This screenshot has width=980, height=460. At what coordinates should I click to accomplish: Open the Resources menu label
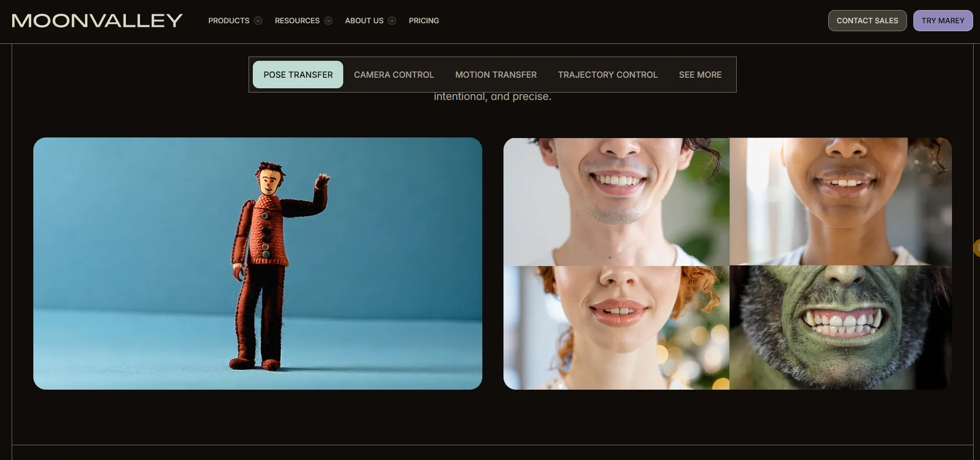pyautogui.click(x=297, y=21)
